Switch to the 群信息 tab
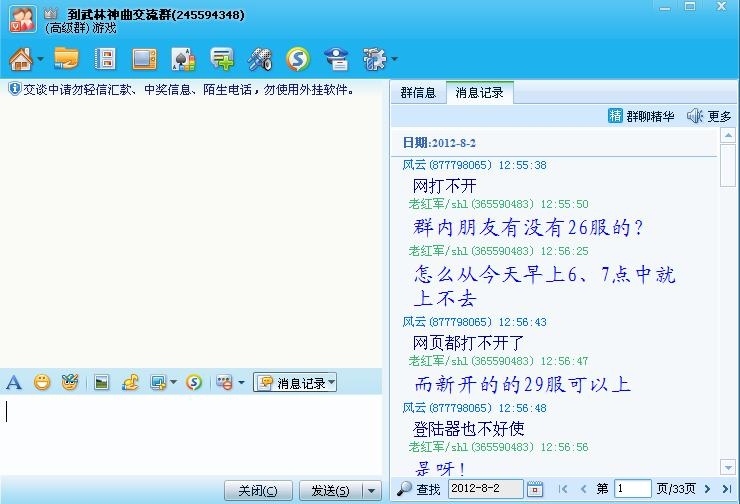The width and height of the screenshot is (740, 504). 418,93
